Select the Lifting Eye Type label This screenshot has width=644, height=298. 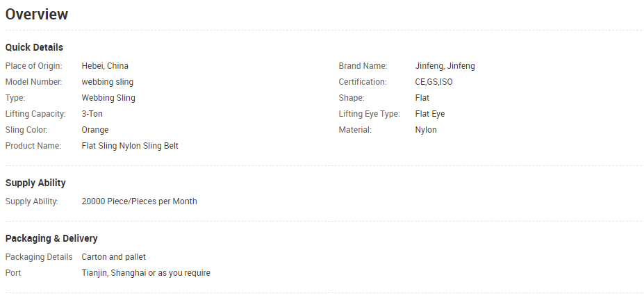coord(369,114)
